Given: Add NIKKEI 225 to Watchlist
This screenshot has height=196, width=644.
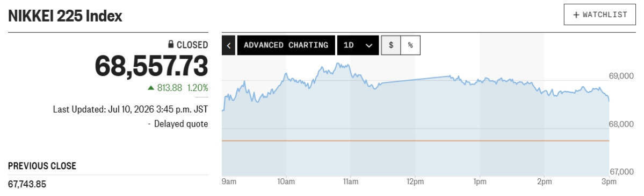Looking at the screenshot, I should pyautogui.click(x=599, y=15).
